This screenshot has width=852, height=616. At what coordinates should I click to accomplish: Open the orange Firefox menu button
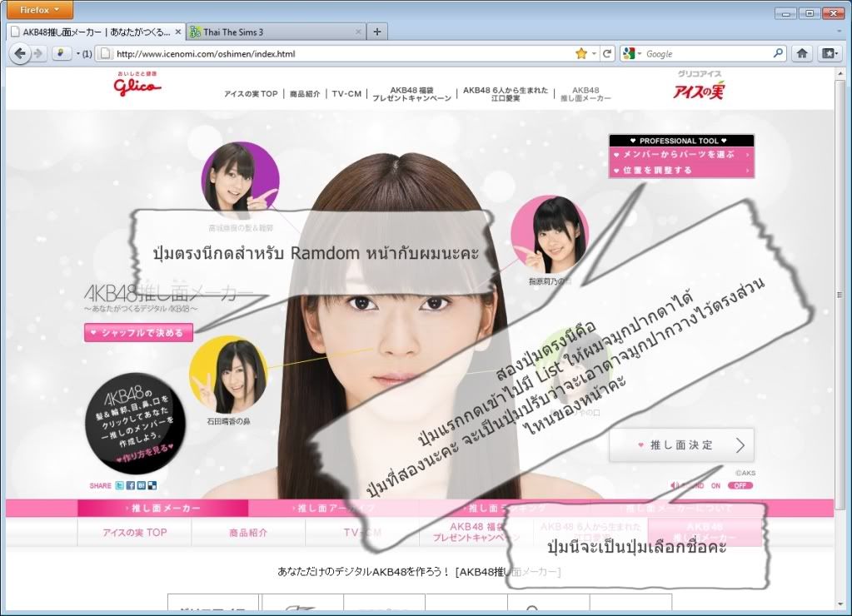[x=39, y=10]
